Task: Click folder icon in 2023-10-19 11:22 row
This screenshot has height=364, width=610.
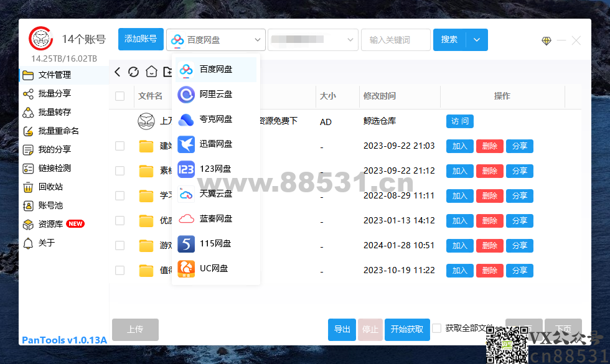Action: pos(146,271)
